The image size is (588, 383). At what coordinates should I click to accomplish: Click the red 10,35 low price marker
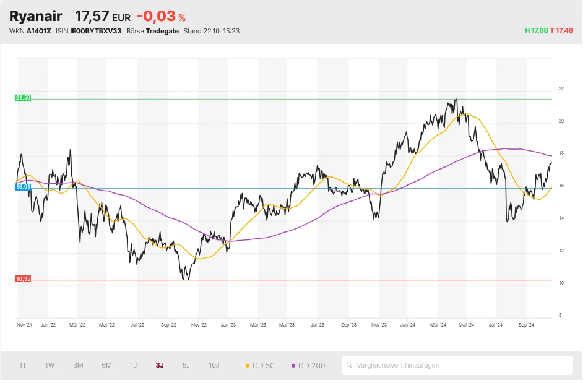[23, 279]
